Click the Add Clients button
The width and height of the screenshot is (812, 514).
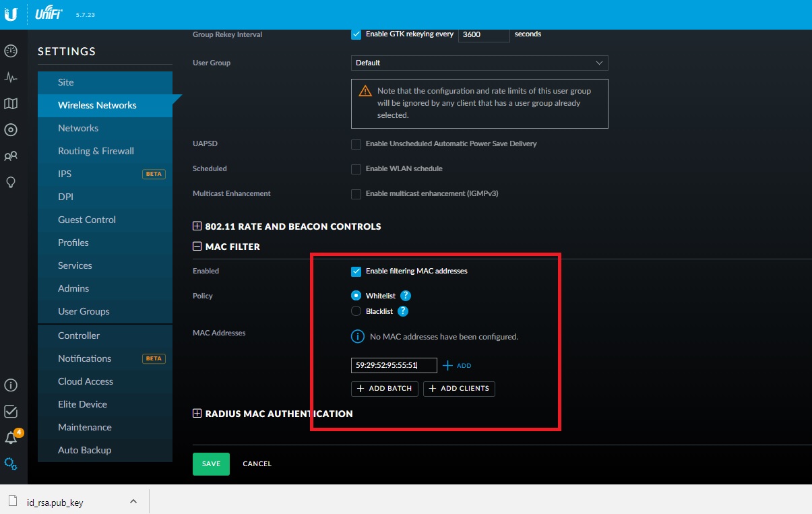point(459,389)
